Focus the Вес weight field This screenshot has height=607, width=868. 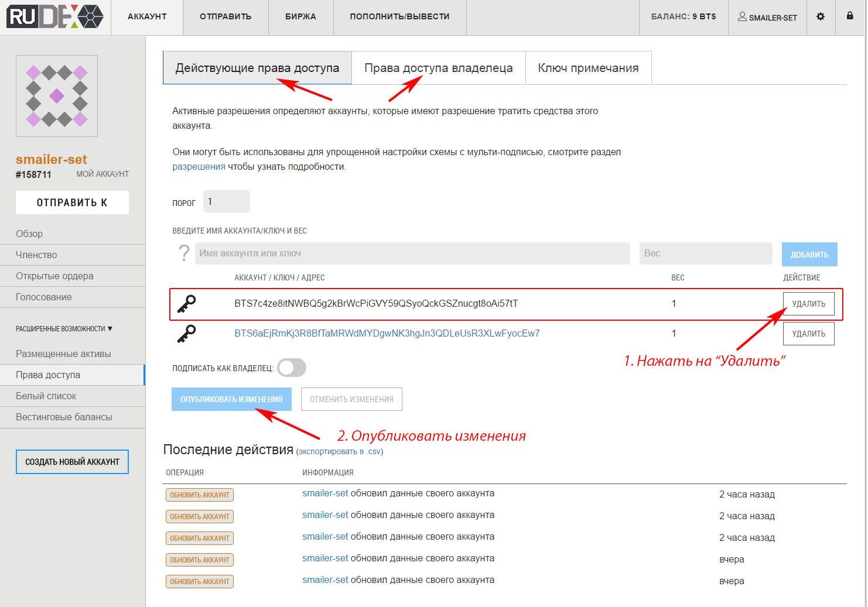pyautogui.click(x=706, y=253)
